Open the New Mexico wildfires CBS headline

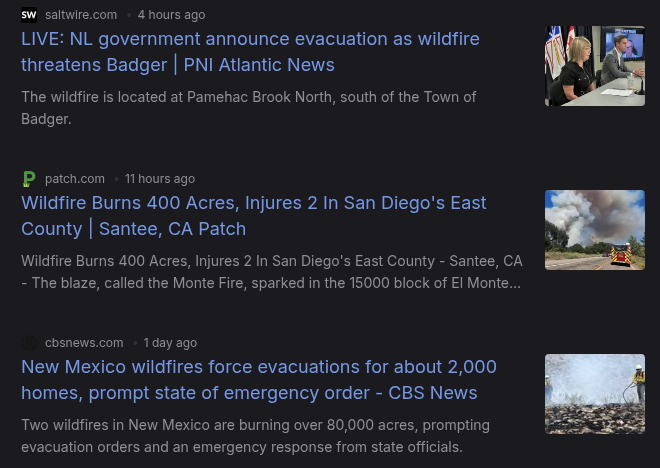click(x=259, y=380)
